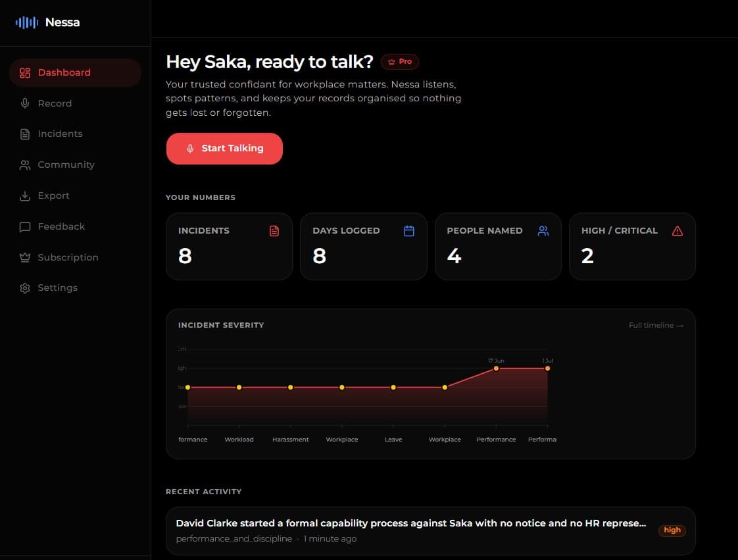Open the Full timeline link
738x560 pixels.
pos(656,326)
